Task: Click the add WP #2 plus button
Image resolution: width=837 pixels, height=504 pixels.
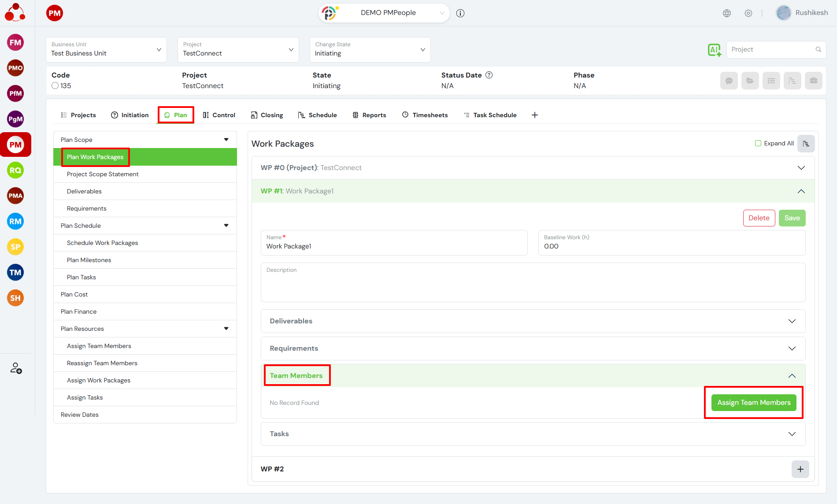Action: pos(800,469)
